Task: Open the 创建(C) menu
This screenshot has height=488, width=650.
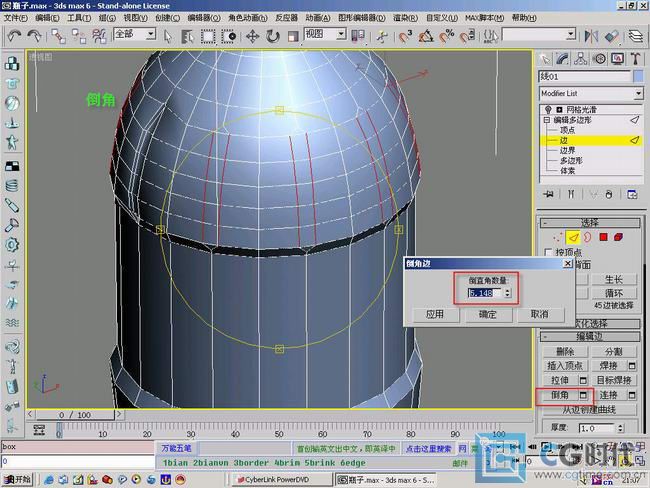Action: (x=167, y=18)
